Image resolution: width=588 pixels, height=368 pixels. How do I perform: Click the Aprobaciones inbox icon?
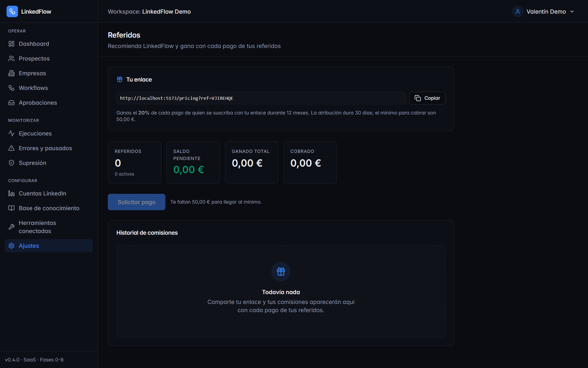(11, 103)
